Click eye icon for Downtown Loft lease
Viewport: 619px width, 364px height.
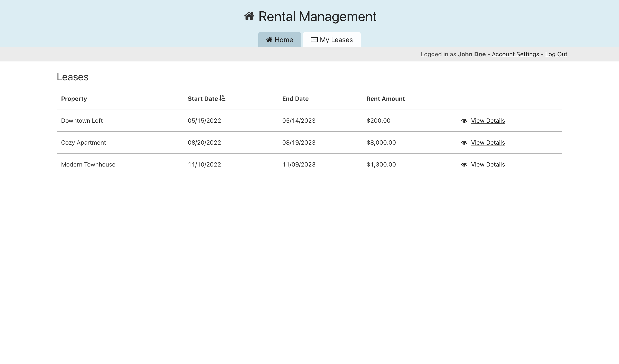(464, 121)
